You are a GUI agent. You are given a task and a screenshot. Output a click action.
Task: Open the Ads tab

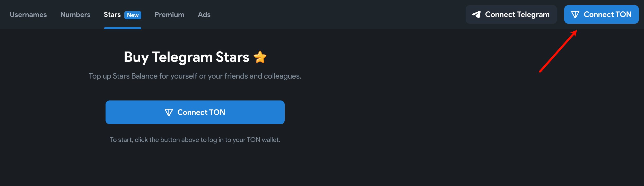(204, 15)
